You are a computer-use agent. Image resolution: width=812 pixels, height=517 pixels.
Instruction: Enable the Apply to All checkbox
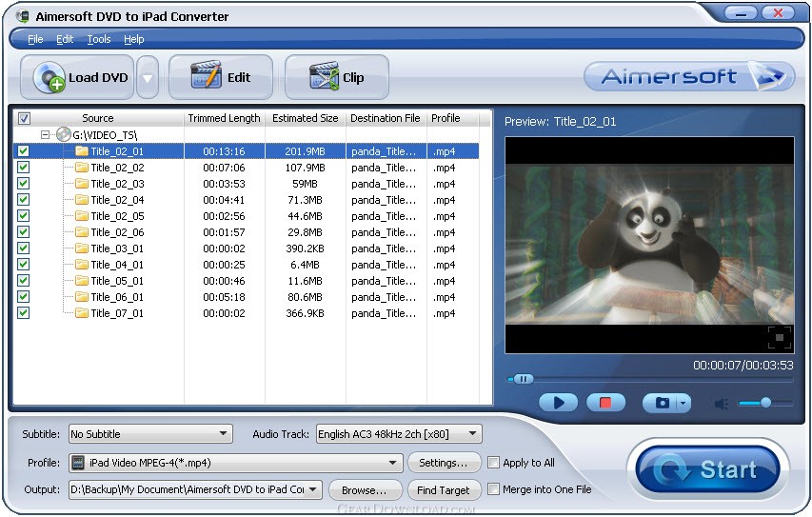pyautogui.click(x=494, y=462)
